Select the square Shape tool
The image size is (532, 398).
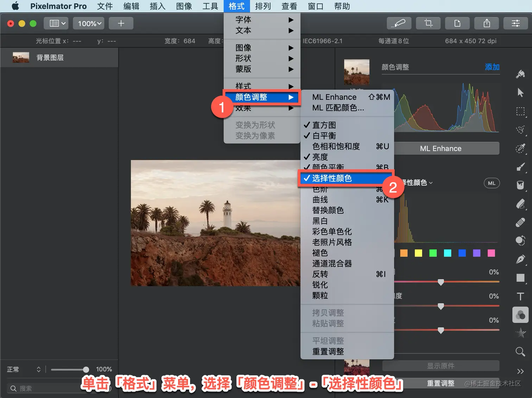point(520,278)
